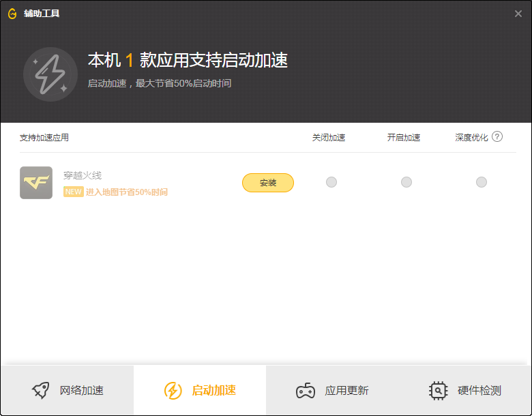Click the 开启加速 column header
This screenshot has width=532, height=416.
pos(404,138)
